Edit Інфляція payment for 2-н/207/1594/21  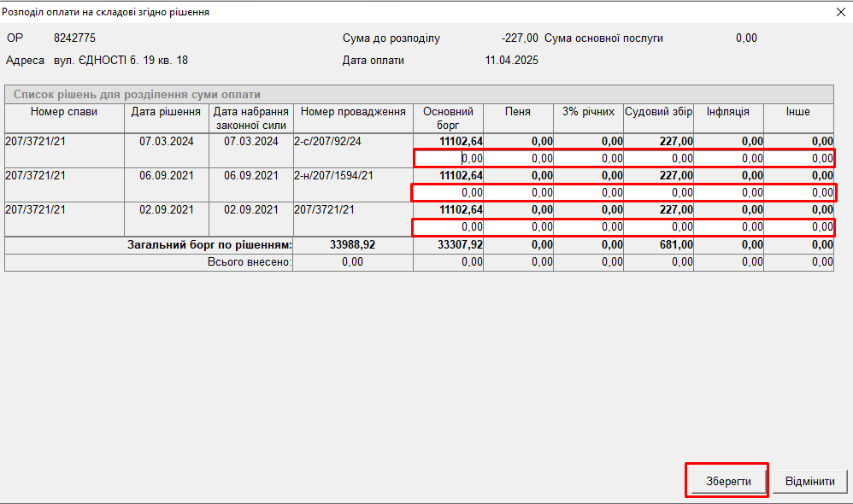pos(729,193)
